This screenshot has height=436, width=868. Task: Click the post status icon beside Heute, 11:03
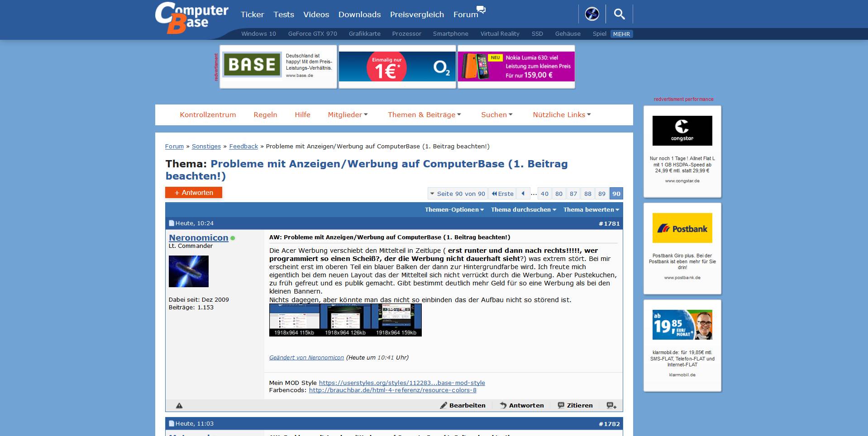tap(172, 424)
